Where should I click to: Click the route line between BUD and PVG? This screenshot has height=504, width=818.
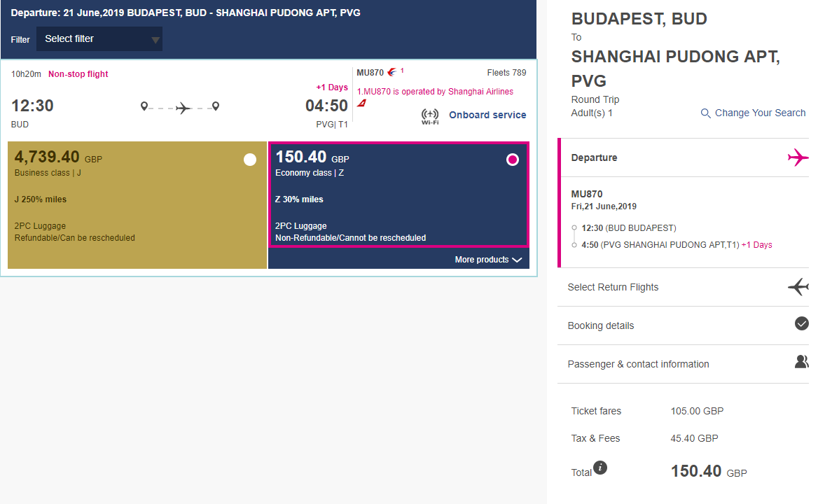pyautogui.click(x=181, y=107)
